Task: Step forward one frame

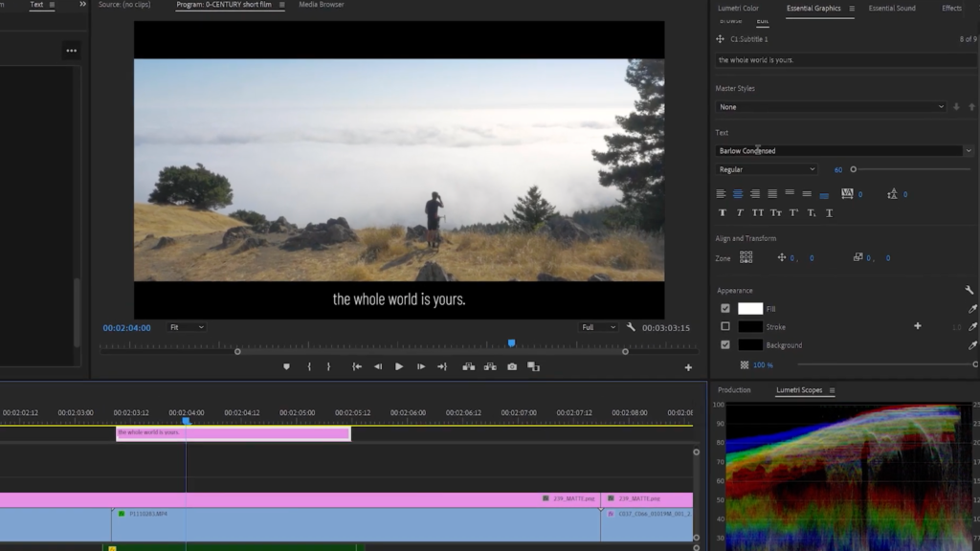Action: (421, 366)
